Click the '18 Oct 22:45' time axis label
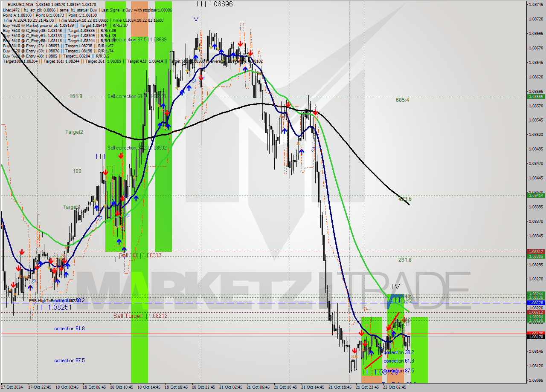 [x=204, y=387]
